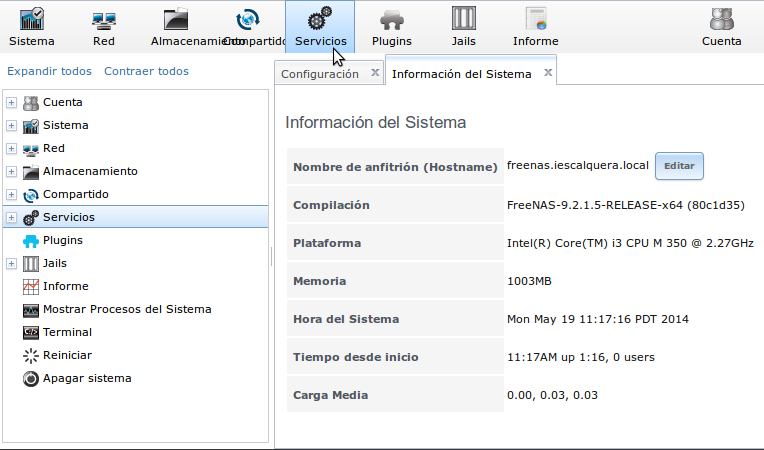Click the Terminal icon in the tree

[x=31, y=333]
